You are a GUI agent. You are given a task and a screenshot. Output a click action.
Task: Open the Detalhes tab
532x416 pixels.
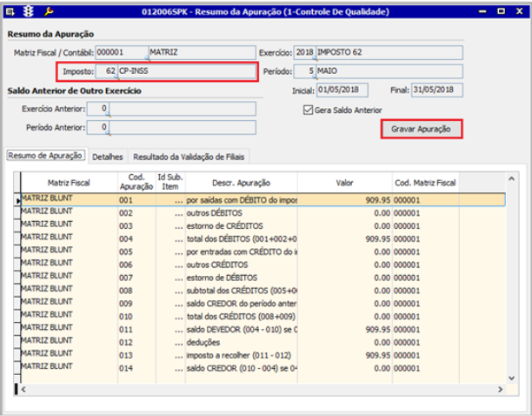click(x=108, y=157)
